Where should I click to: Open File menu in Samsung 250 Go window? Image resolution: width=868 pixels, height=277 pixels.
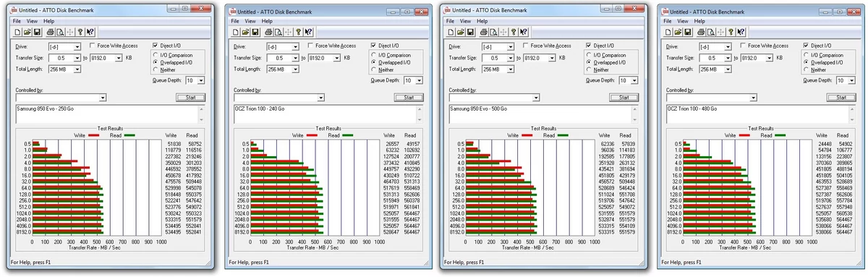17,21
